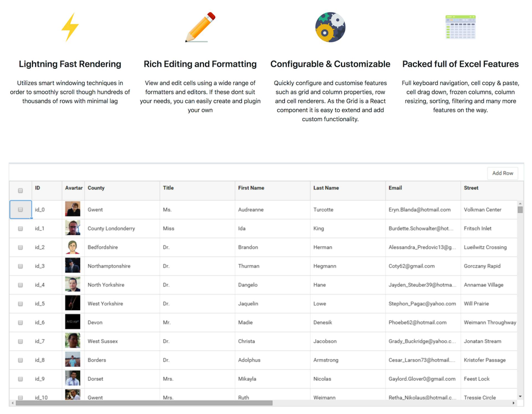The image size is (532, 414).
Task: Click avatar thumbnail in row id_0
Action: (73, 209)
